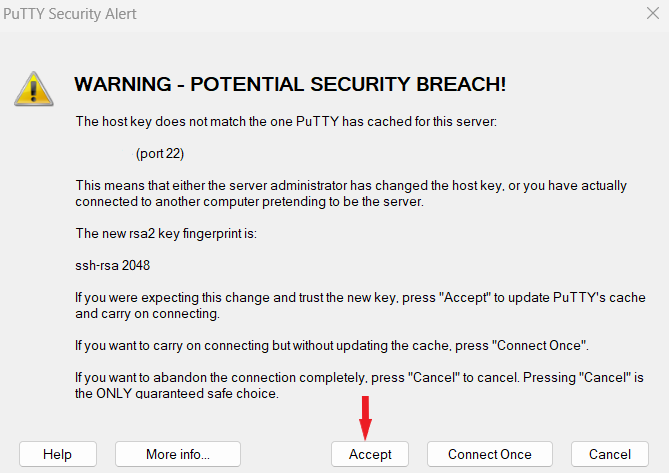The width and height of the screenshot is (669, 473).
Task: Click the host key does not match sentence
Action: 286,122
